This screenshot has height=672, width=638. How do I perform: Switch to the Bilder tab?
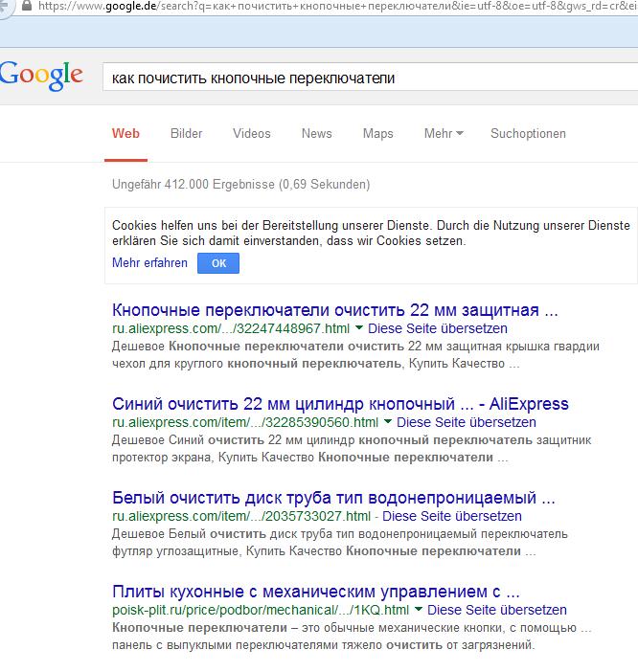[x=186, y=133]
